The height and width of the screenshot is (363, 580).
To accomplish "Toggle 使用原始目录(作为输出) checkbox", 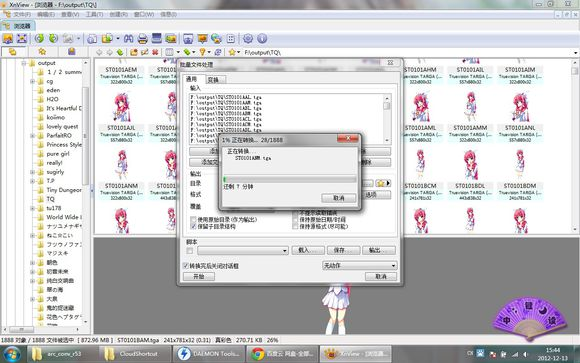I will (193, 219).
